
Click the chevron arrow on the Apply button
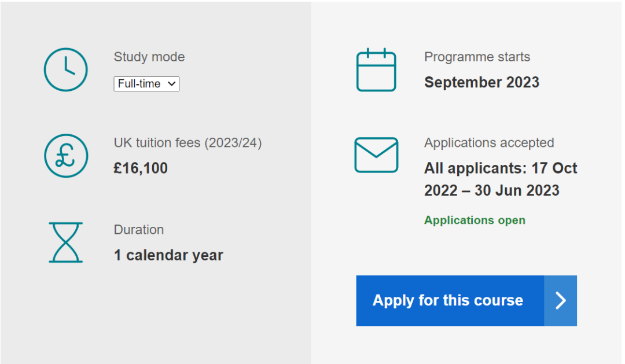560,300
